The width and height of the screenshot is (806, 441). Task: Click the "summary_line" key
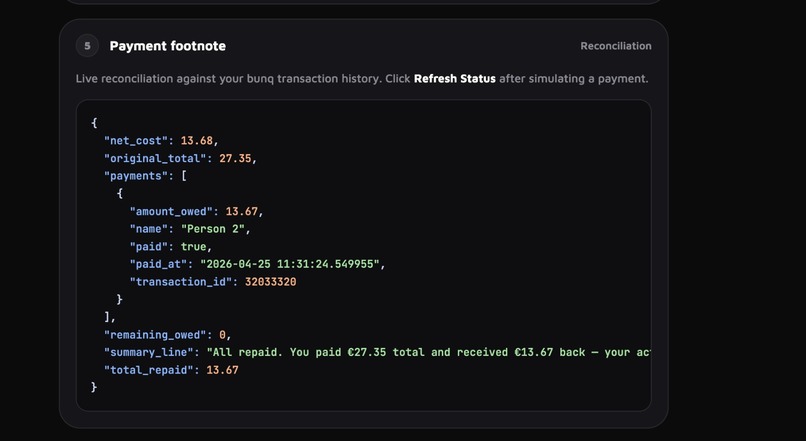point(149,352)
